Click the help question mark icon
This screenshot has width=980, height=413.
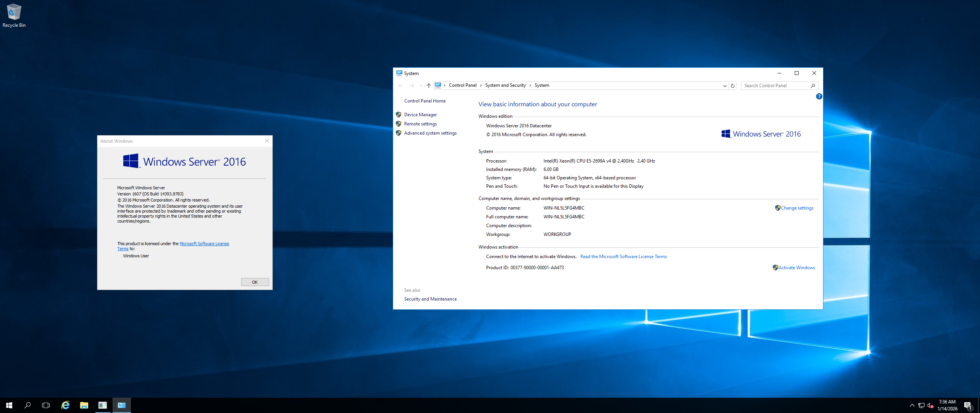819,96
